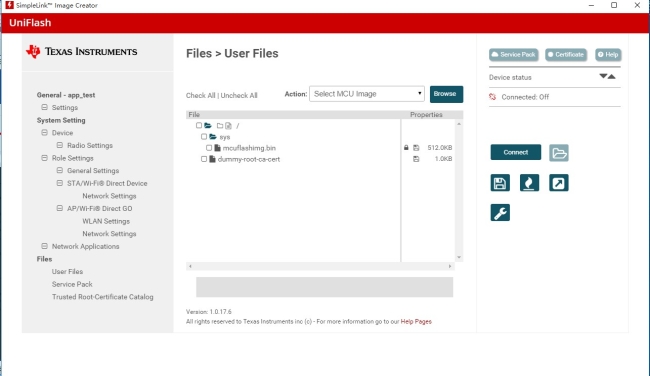Click the file icon of mcuflashimg.bin
Image resolution: width=650 pixels, height=376 pixels.
(217, 148)
